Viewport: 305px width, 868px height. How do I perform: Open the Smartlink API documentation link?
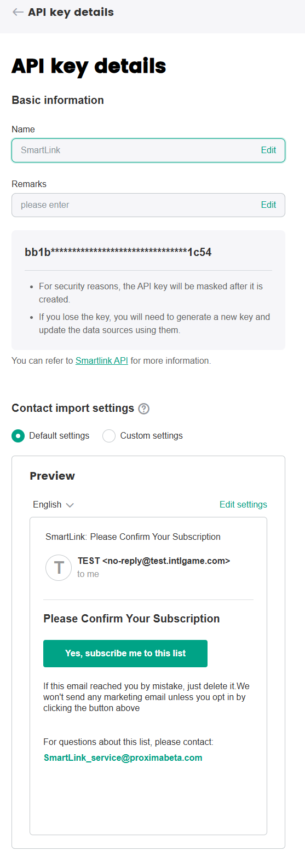pyautogui.click(x=102, y=361)
